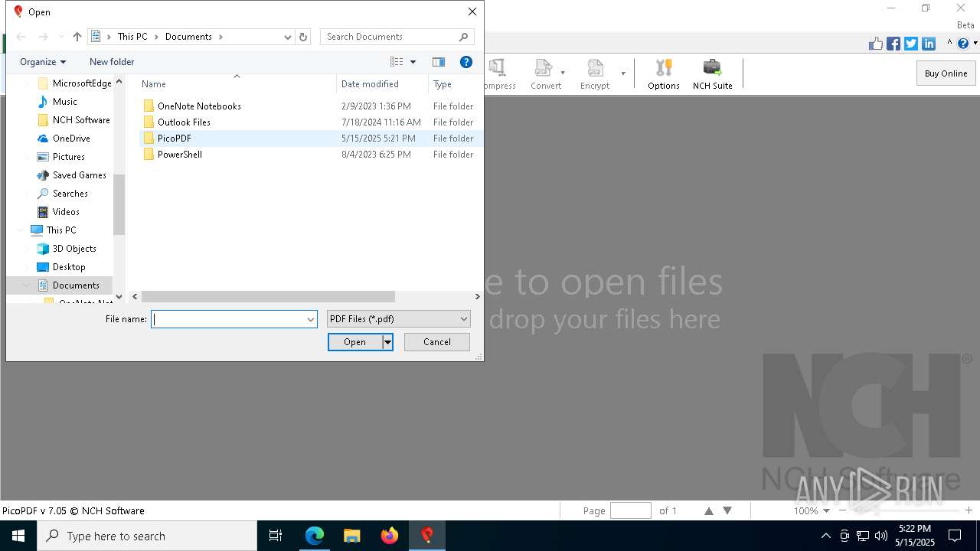Click the horizontal scrollbar in file list
The height and width of the screenshot is (551, 980).
(268, 296)
